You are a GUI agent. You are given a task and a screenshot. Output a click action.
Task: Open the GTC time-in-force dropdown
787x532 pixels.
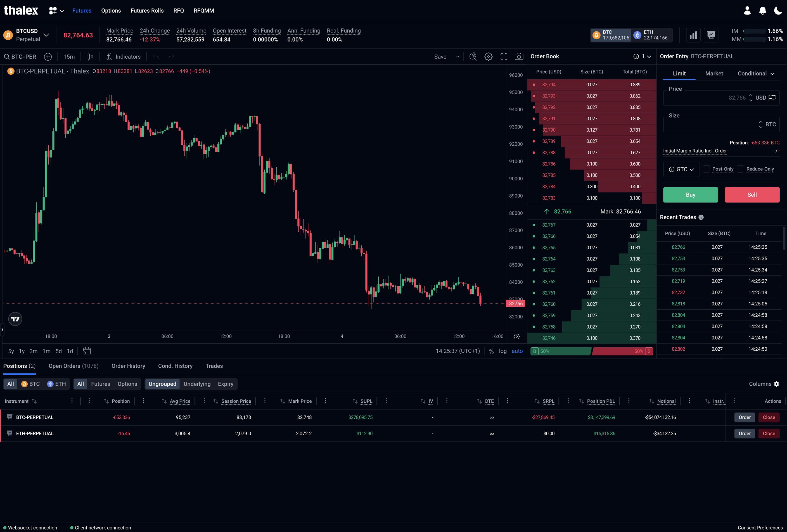[x=681, y=169]
